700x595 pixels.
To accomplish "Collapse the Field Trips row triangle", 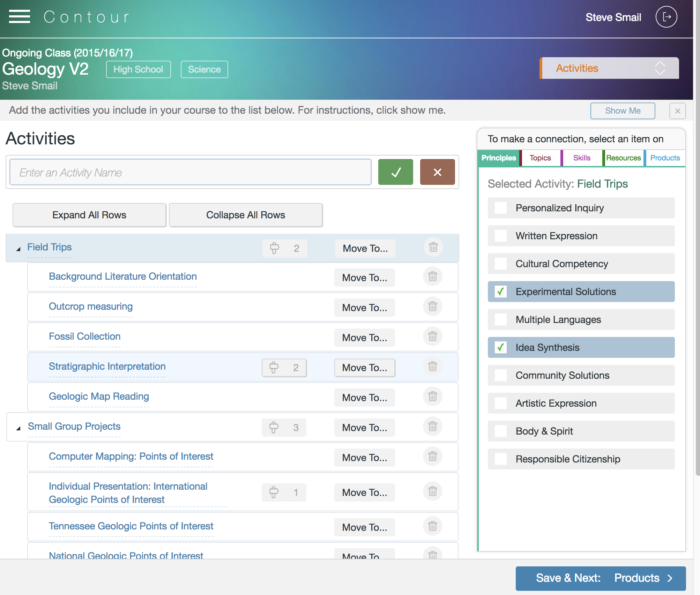I will pyautogui.click(x=18, y=249).
